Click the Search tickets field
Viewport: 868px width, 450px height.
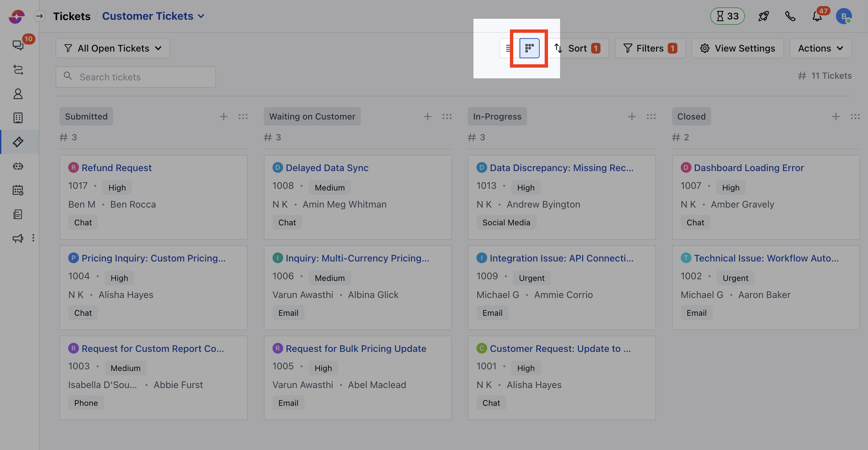click(135, 77)
